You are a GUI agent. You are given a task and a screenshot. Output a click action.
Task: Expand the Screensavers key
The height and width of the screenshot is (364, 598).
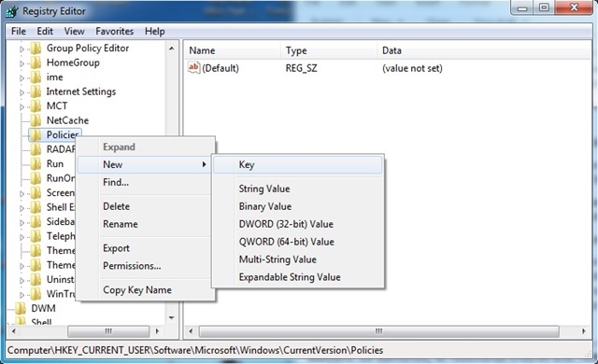coord(21,194)
